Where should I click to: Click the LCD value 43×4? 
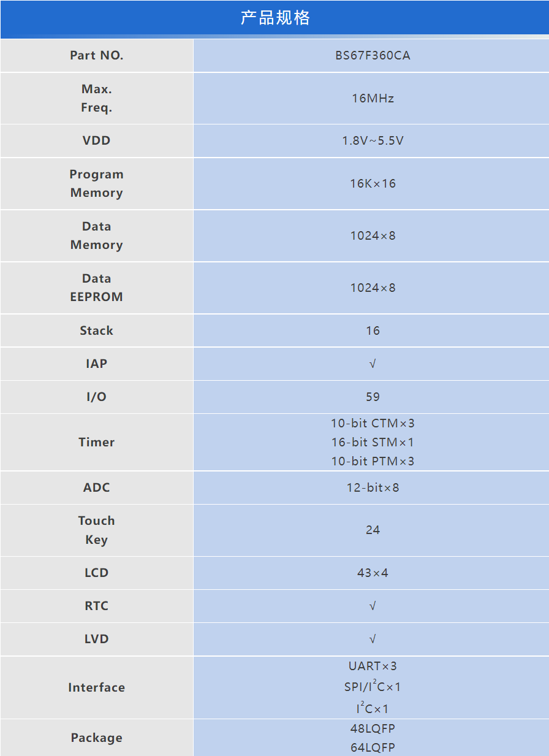373,573
